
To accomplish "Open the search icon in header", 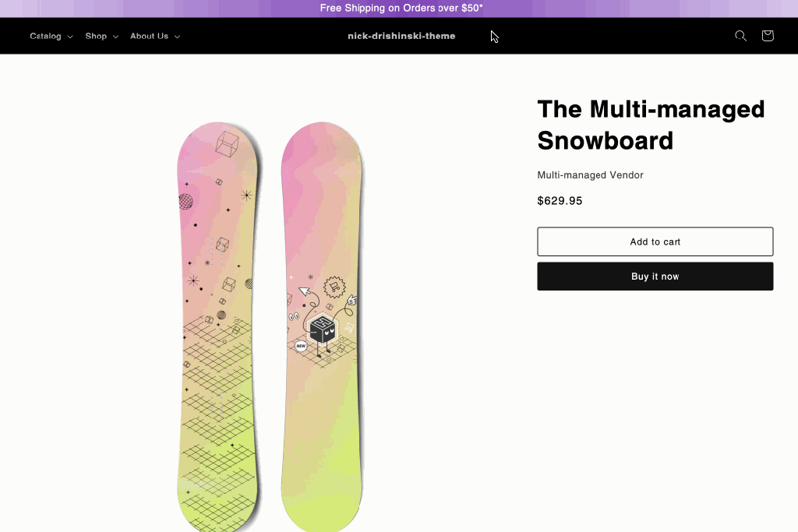I will tap(740, 36).
